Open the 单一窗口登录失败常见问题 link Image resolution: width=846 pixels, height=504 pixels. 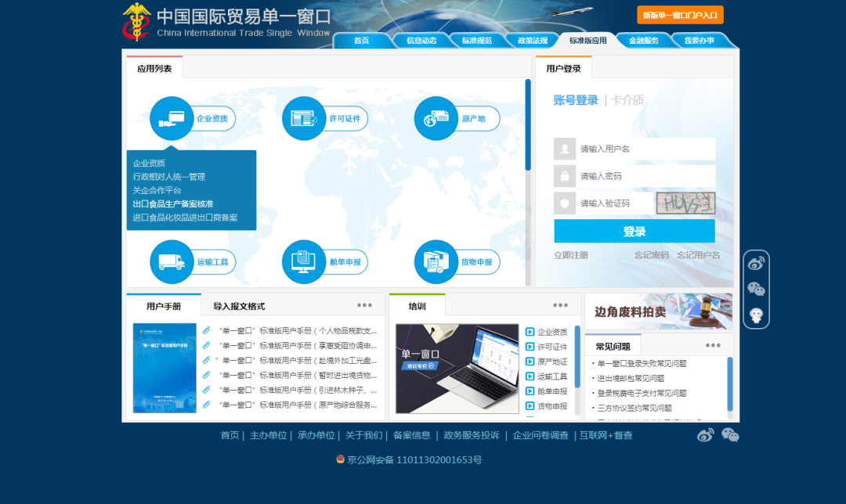point(642,364)
